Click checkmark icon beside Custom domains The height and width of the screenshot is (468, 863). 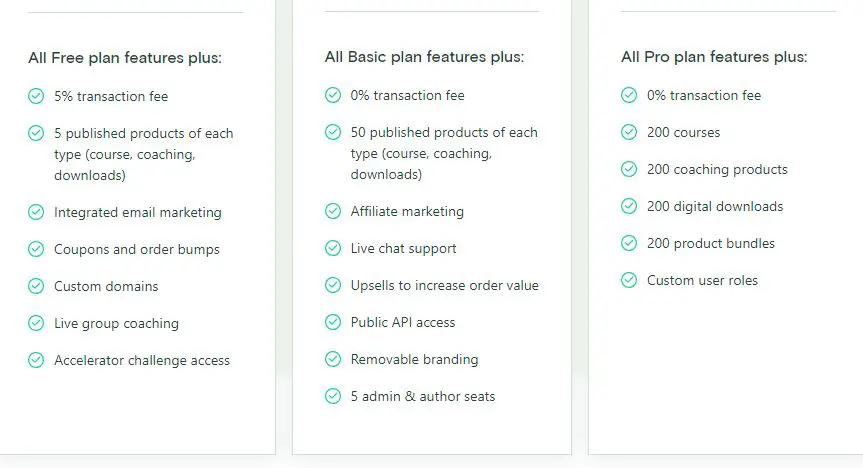coord(36,286)
